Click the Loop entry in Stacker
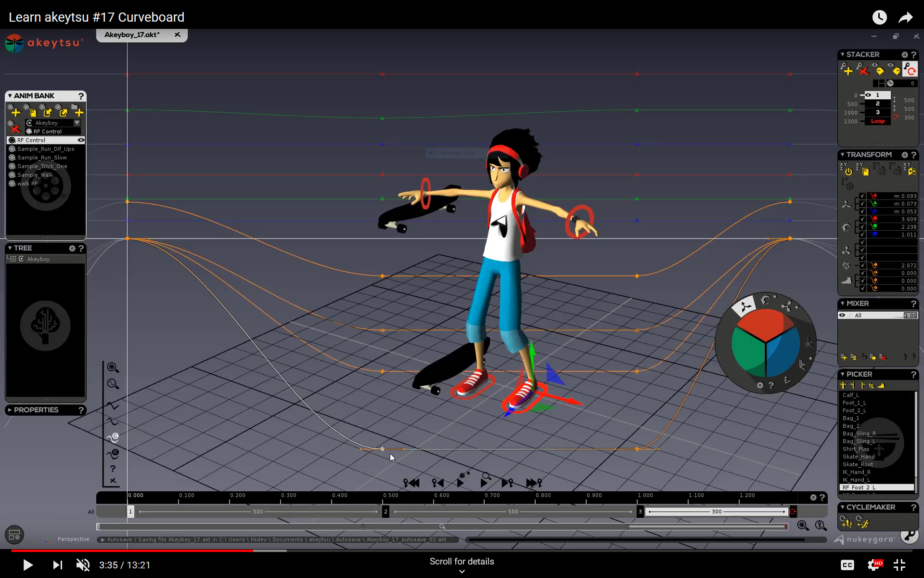The width and height of the screenshot is (924, 578). click(x=877, y=121)
